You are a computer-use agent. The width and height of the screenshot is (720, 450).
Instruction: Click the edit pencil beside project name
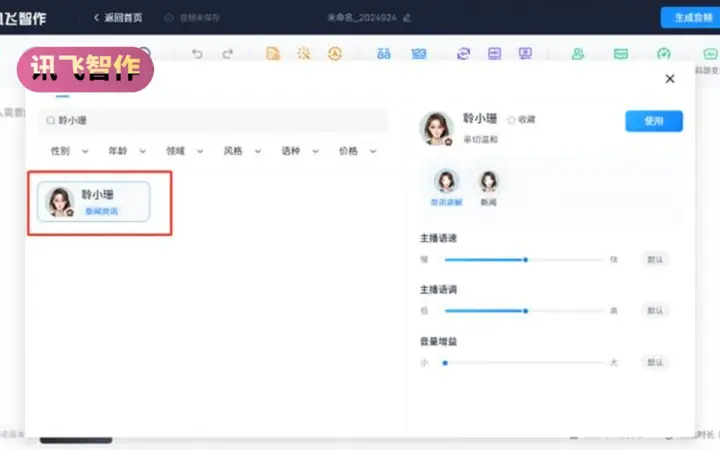pos(407,18)
